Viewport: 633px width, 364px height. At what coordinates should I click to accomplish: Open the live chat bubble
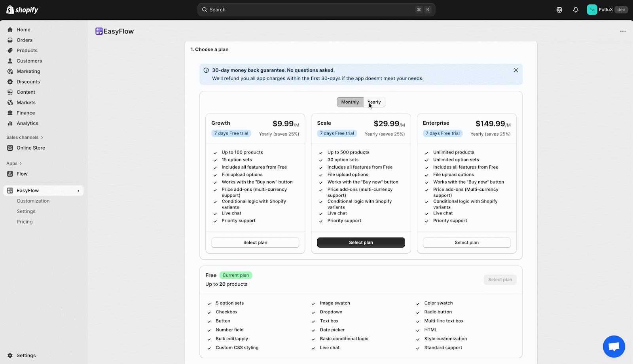[x=614, y=346]
